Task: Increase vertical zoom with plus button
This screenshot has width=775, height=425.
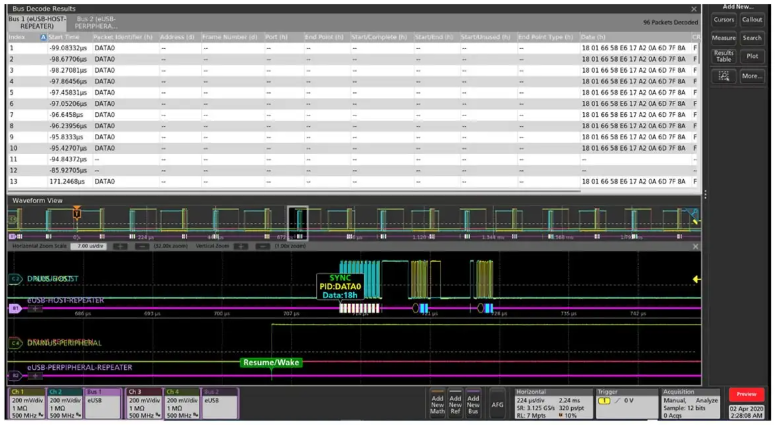Action: click(241, 246)
